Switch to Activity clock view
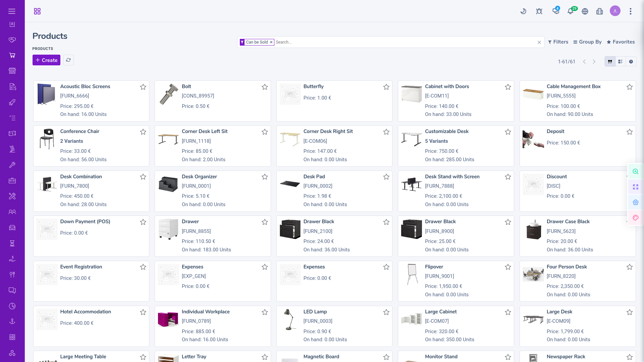Viewport: 644px width, 362px height. pos(631,62)
